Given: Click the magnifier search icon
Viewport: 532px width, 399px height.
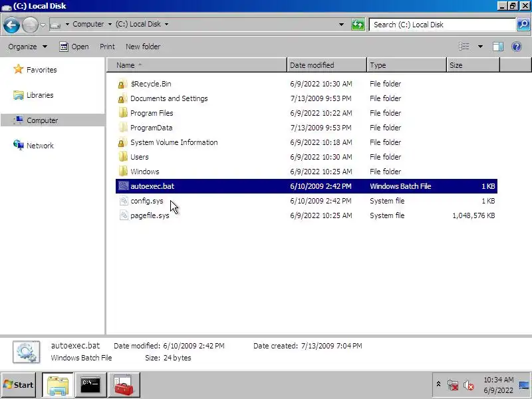Looking at the screenshot, I should 523,25.
